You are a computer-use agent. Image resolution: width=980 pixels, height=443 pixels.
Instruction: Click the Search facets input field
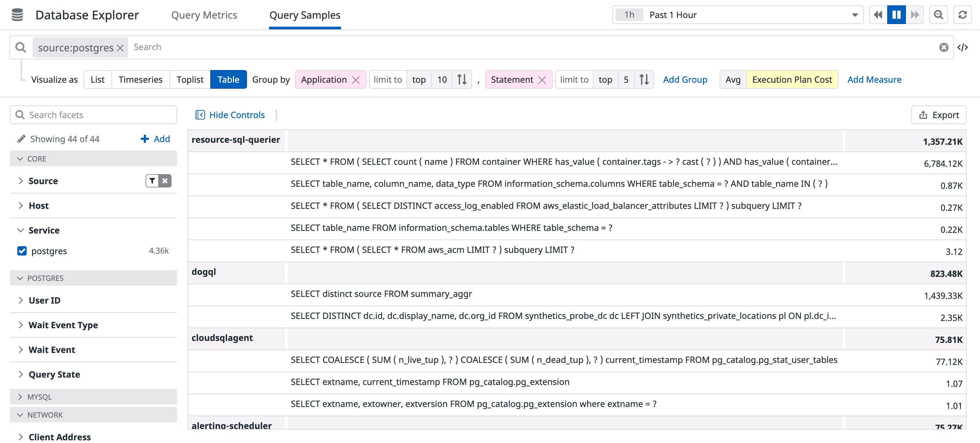pos(93,114)
